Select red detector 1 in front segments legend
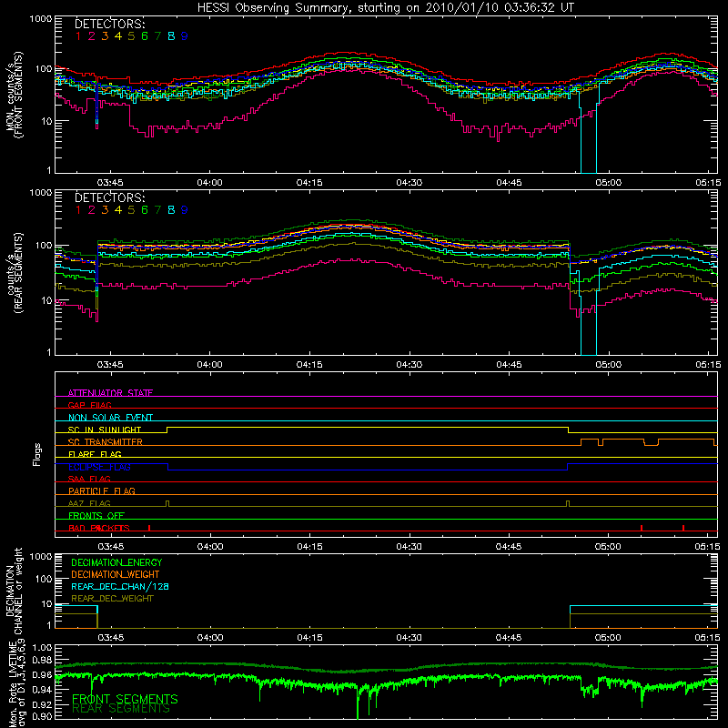728x728 pixels. (x=78, y=35)
